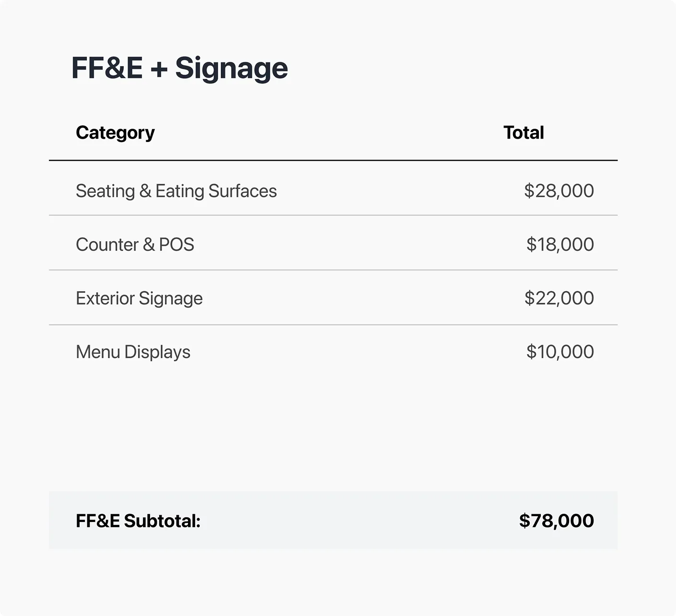676x616 pixels.
Task: Click the 'FF&E + Signage' heading
Action: [179, 68]
